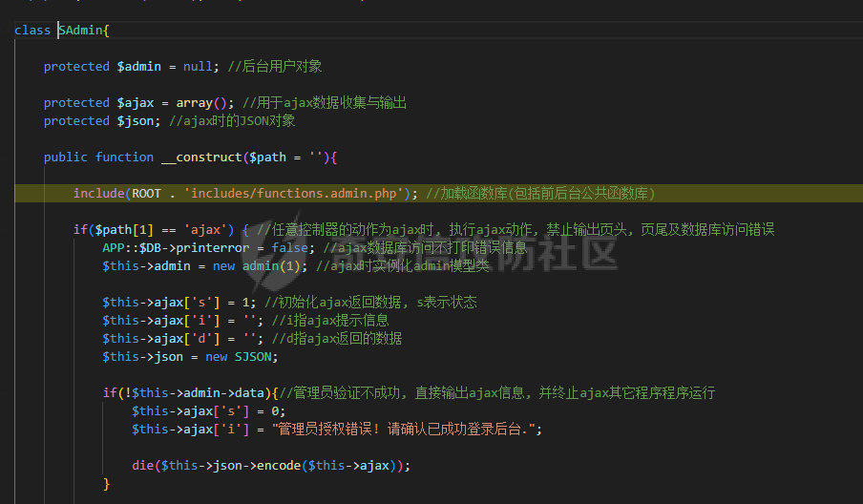Click the 管理员授权错误 error message string
The image size is (863, 504).
coord(406,430)
